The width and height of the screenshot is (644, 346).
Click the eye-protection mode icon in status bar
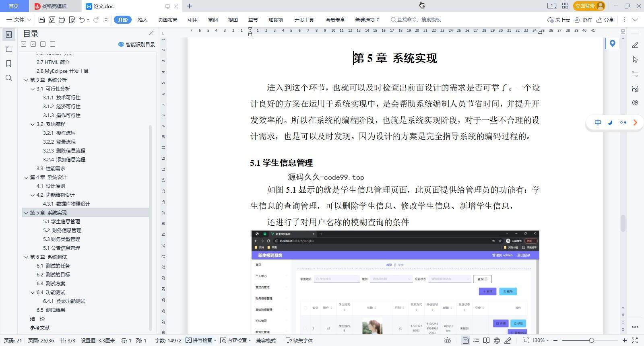tap(447, 340)
